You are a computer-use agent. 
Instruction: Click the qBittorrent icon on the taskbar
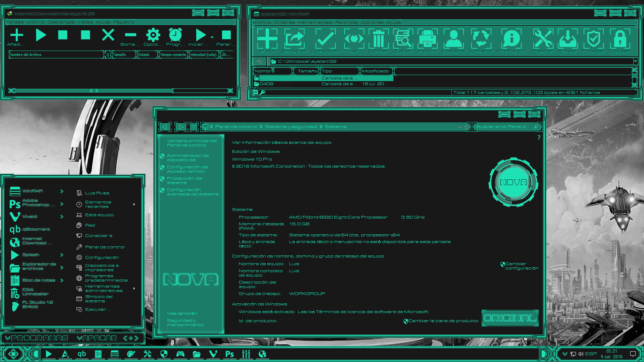tap(82, 354)
